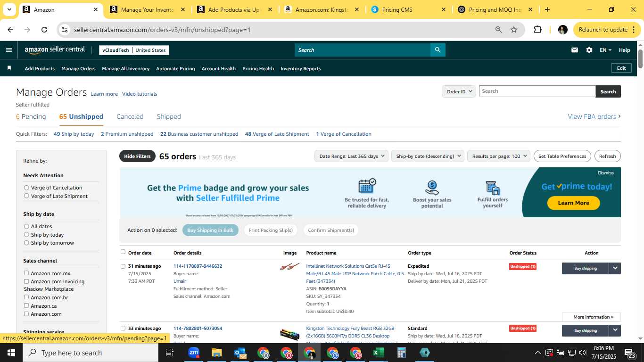Image resolution: width=644 pixels, height=362 pixels.
Task: Click the Windows Start button
Action: point(11,353)
